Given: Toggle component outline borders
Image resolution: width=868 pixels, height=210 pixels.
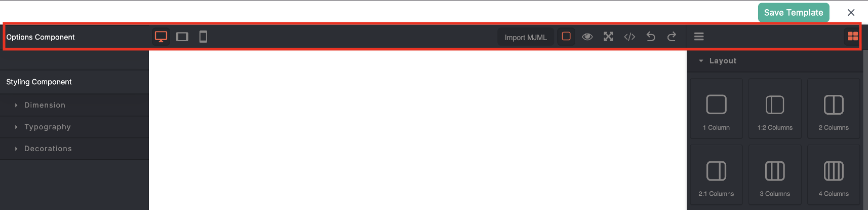Looking at the screenshot, I should (566, 37).
